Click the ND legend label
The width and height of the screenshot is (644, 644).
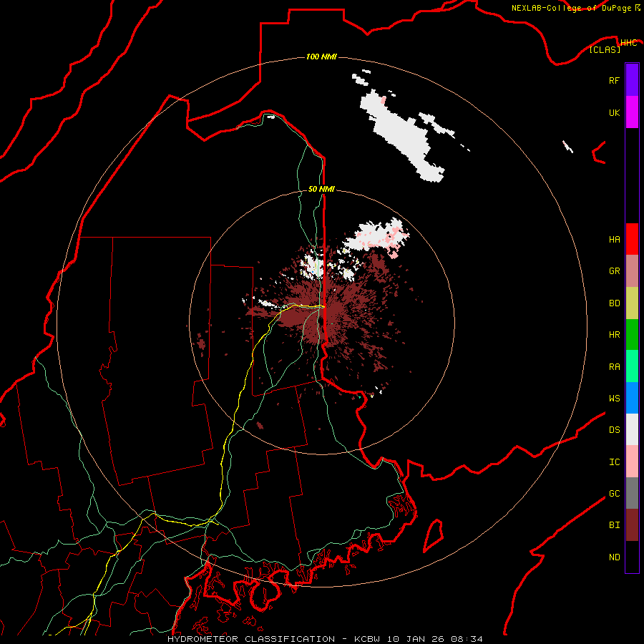pyautogui.click(x=614, y=557)
